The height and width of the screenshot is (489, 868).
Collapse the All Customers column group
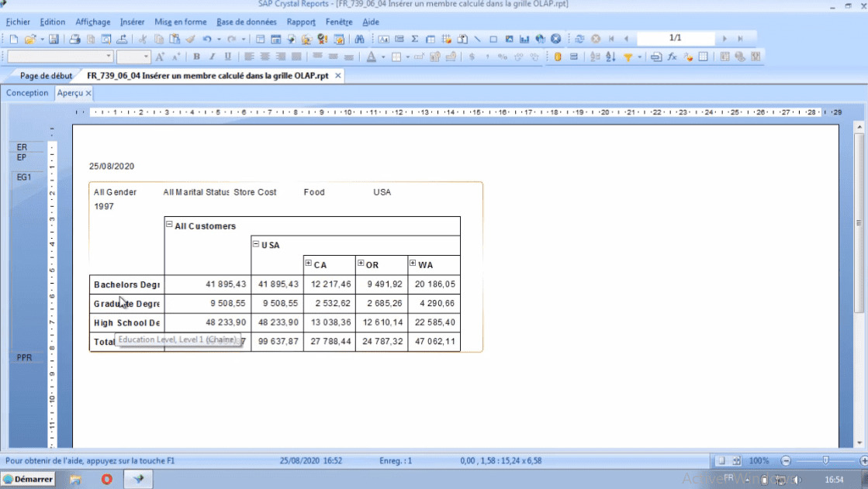169,226
